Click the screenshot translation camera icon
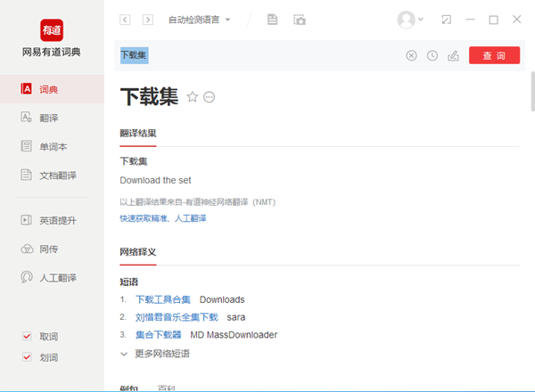Image resolution: width=535 pixels, height=392 pixels. pyautogui.click(x=300, y=20)
